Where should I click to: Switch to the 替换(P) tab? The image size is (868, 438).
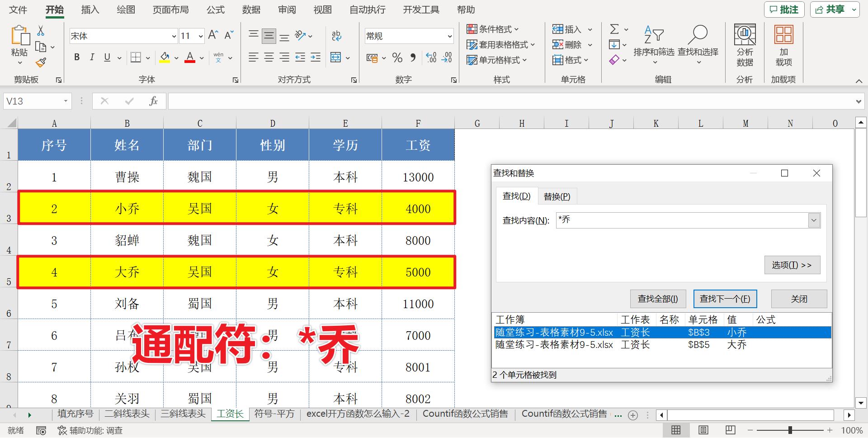pos(557,196)
